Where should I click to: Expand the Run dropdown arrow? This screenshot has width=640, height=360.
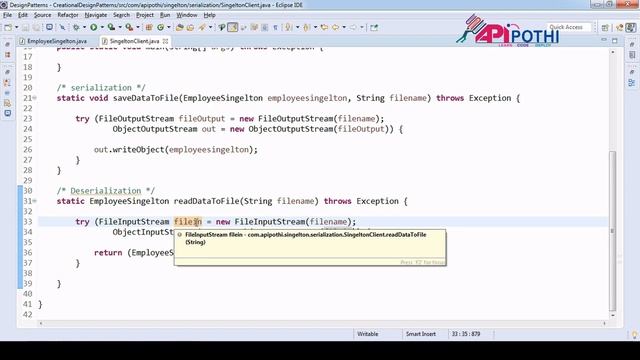pos(102,27)
